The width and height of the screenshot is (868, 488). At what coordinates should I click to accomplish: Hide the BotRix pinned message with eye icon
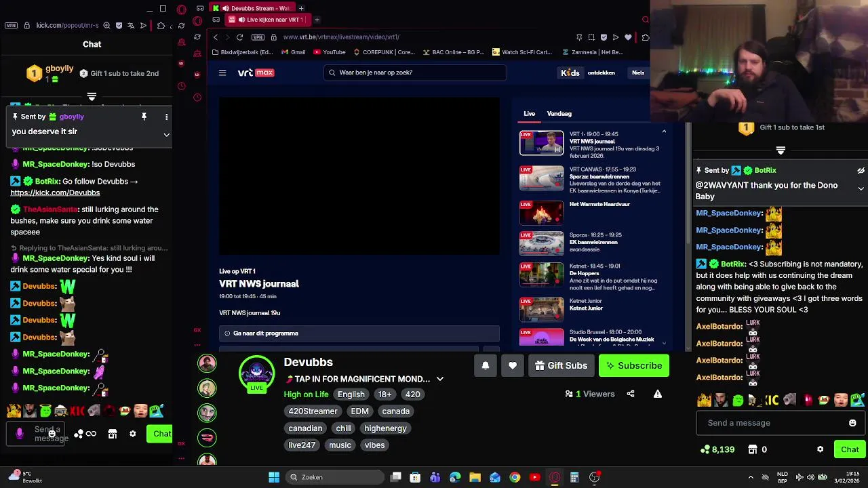[861, 171]
